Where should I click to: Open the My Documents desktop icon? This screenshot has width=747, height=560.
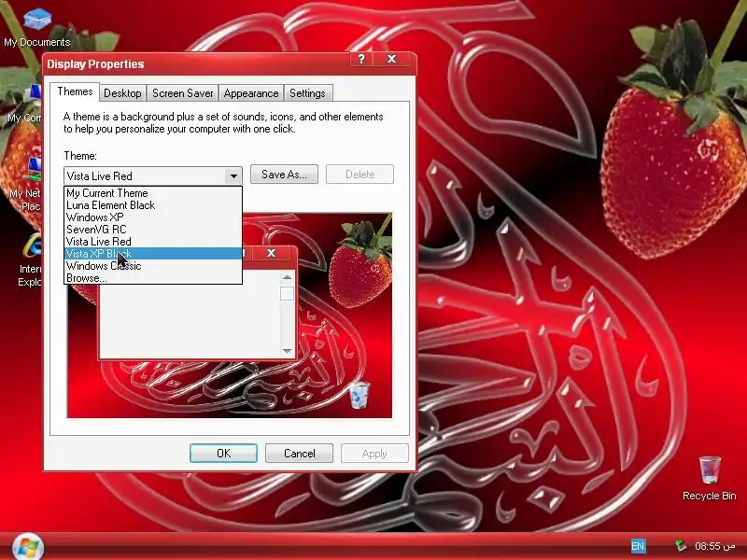tap(36, 28)
